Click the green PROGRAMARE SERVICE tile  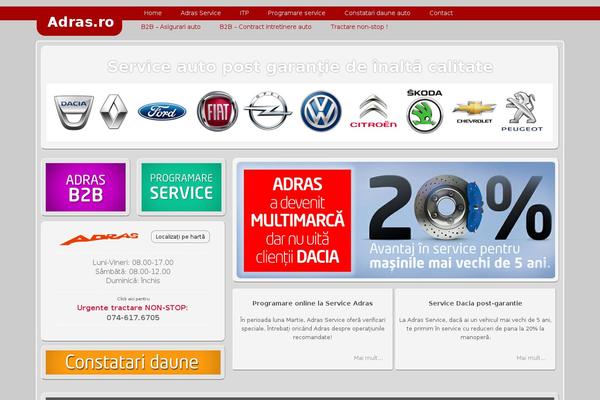coord(181,187)
